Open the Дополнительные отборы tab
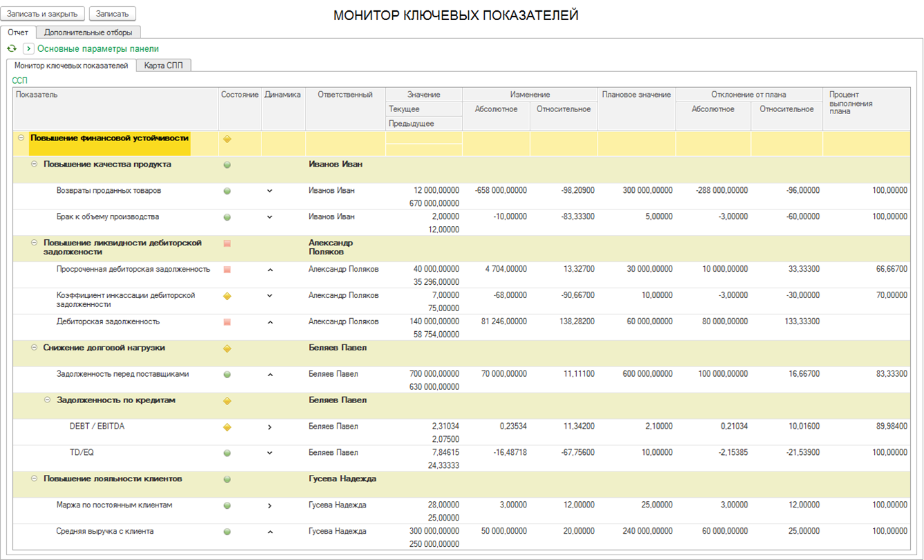Image resolution: width=924 pixels, height=560 pixels. coord(88,32)
